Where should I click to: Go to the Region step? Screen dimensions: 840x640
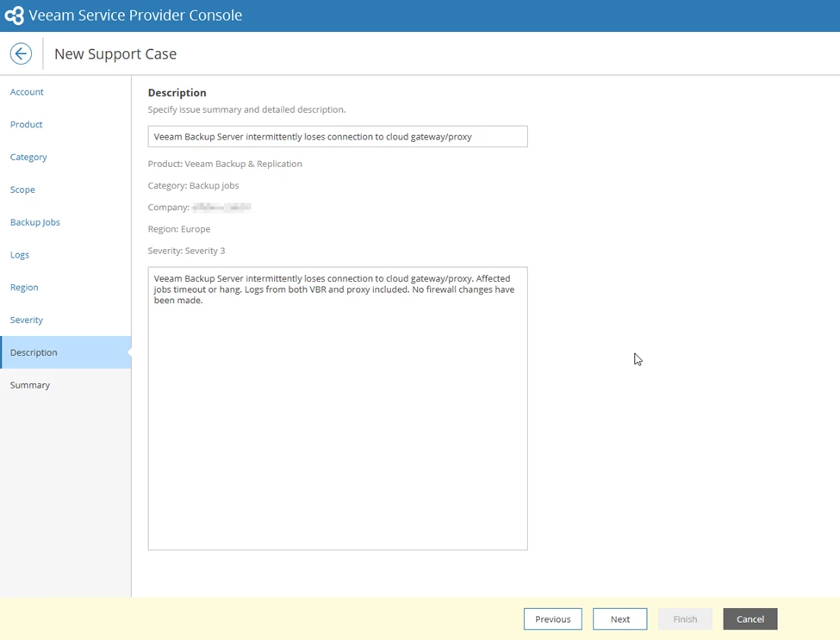click(x=24, y=287)
